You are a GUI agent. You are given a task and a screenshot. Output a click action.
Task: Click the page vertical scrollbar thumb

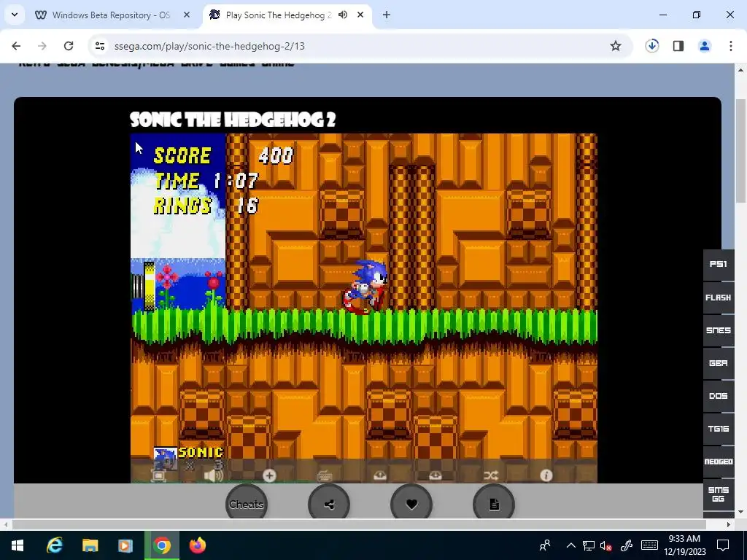(x=741, y=150)
